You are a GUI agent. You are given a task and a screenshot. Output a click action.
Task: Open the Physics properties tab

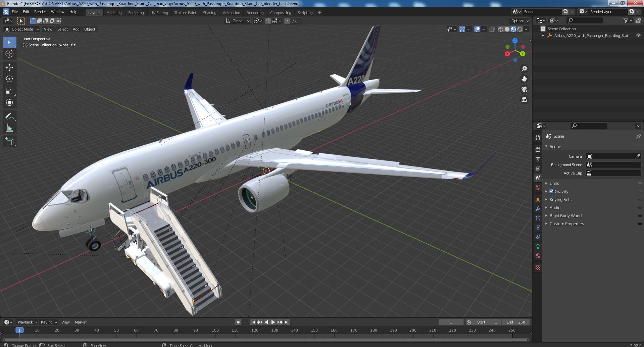click(538, 228)
